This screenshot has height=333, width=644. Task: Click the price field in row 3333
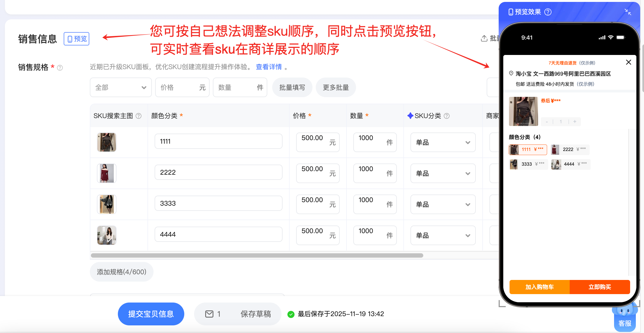[x=318, y=204]
